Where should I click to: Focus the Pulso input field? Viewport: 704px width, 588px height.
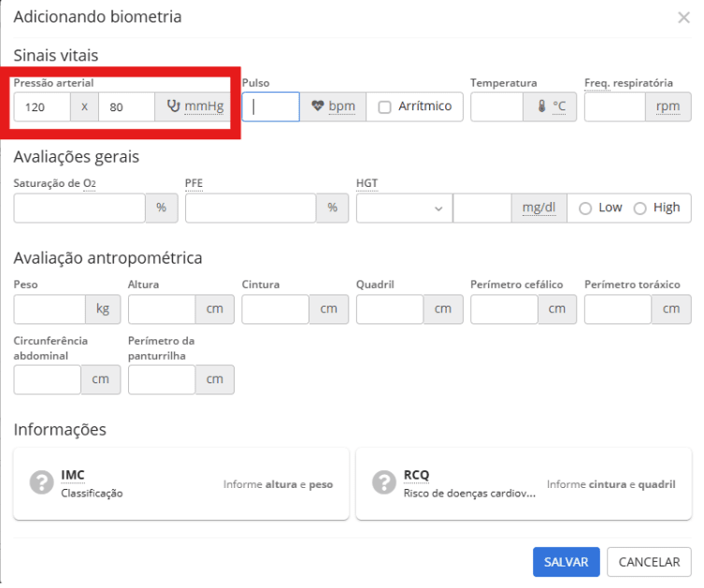[x=271, y=107]
